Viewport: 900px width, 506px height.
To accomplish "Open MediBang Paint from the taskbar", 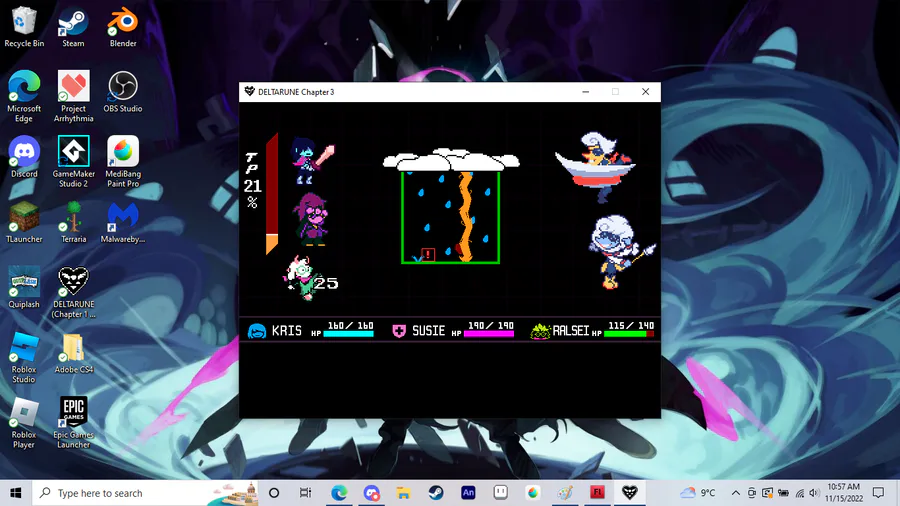I will pyautogui.click(x=533, y=493).
